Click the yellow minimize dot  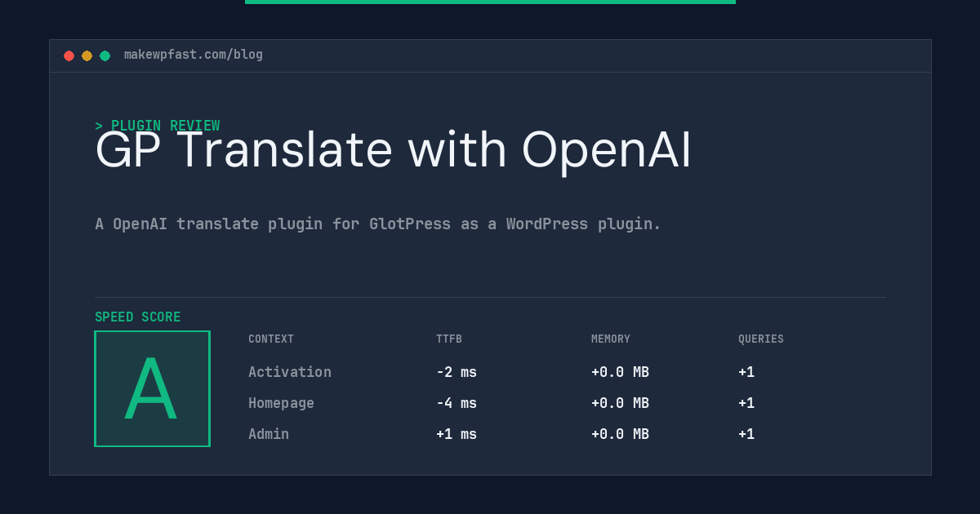click(87, 55)
